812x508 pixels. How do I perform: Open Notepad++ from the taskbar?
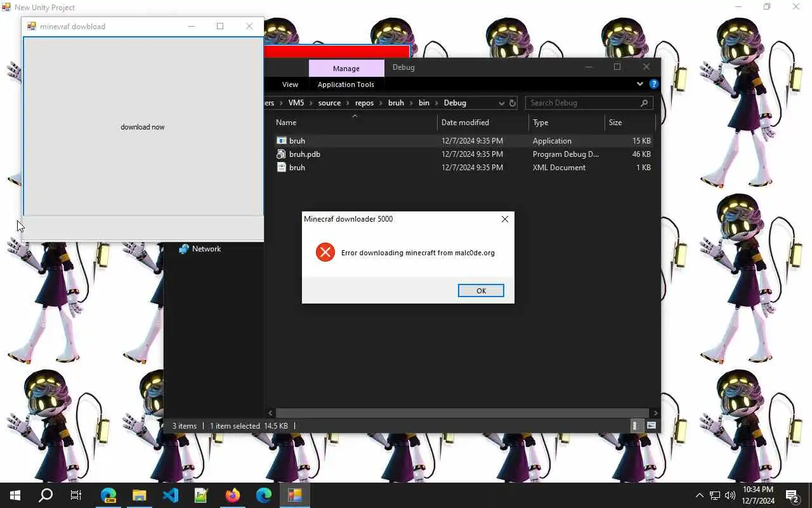(202, 495)
